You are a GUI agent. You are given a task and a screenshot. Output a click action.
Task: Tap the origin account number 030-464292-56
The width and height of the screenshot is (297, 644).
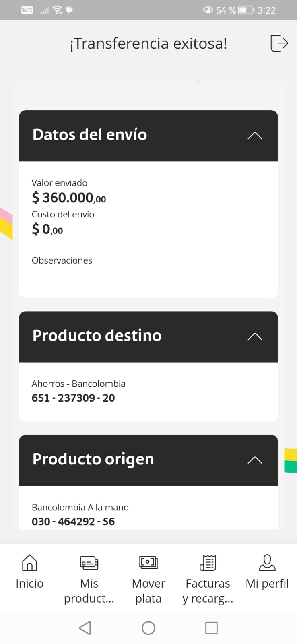tap(73, 522)
